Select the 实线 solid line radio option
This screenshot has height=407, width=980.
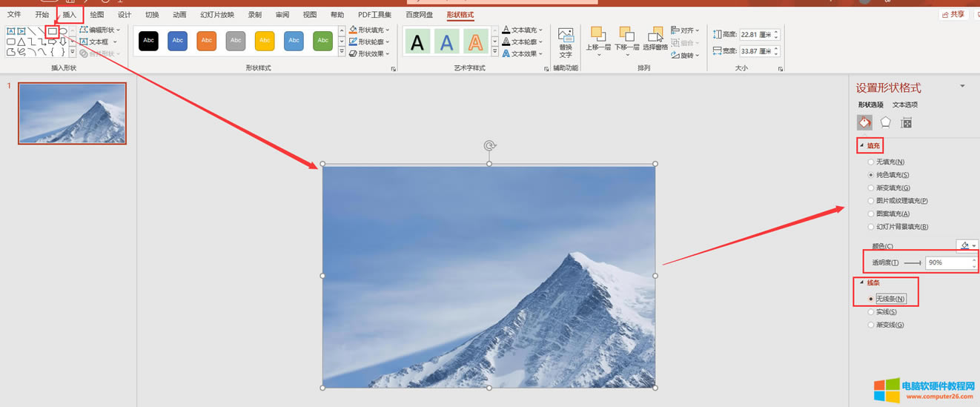(x=871, y=312)
